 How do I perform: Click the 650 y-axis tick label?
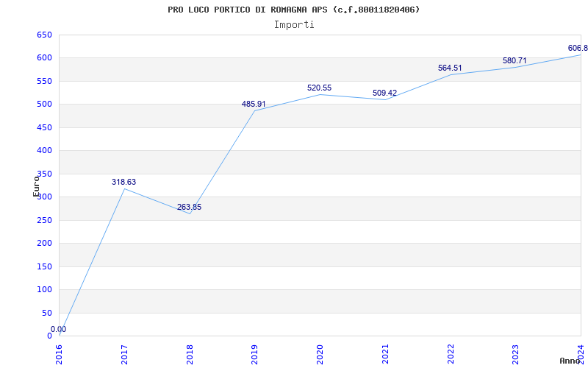(44, 35)
